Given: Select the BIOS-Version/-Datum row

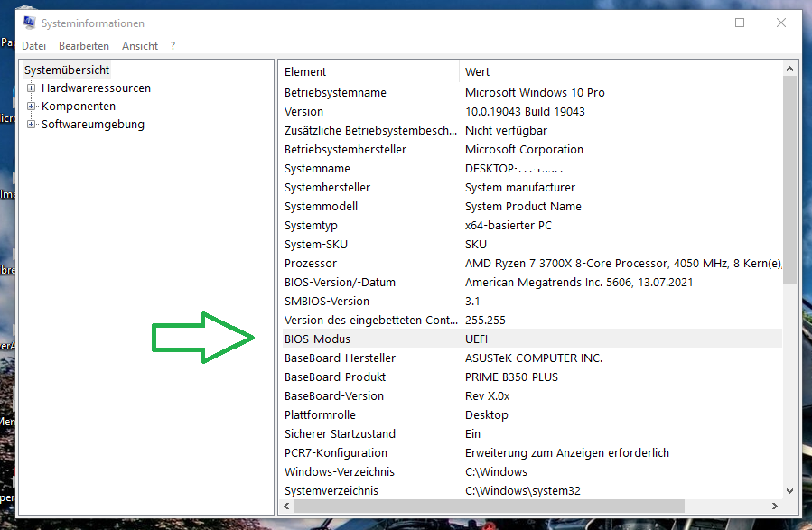Looking at the screenshot, I should point(532,283).
